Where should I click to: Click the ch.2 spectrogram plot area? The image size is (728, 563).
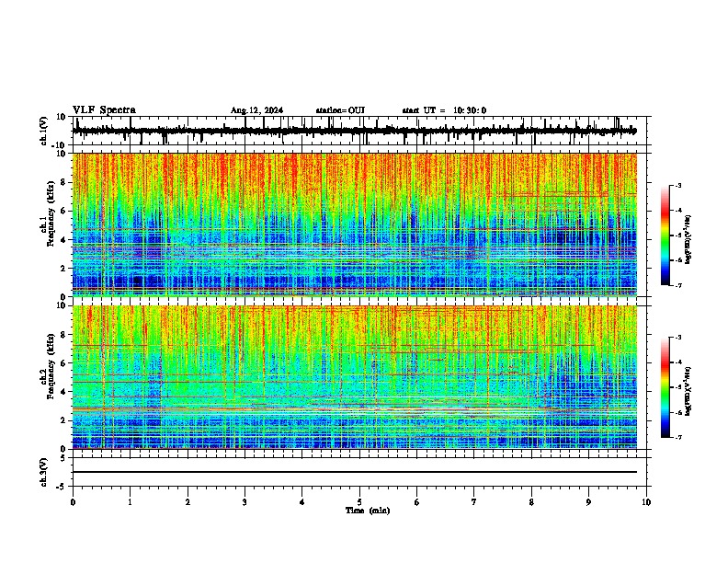(355, 377)
